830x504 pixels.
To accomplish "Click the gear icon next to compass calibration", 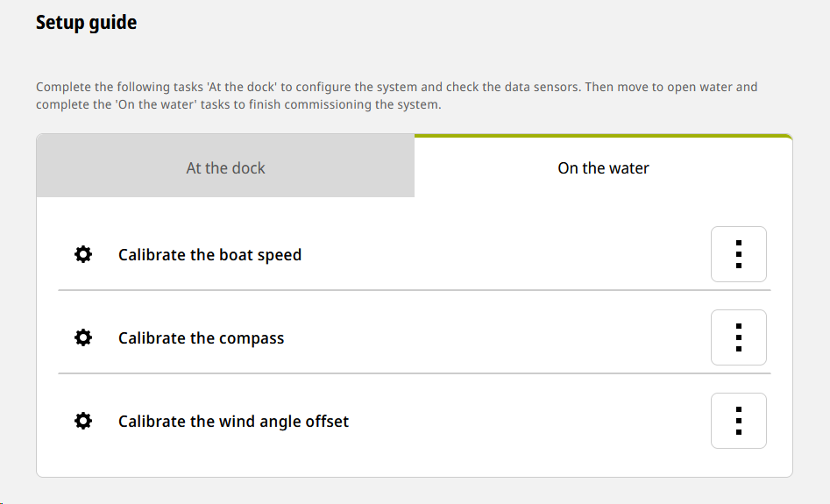I will [x=83, y=337].
